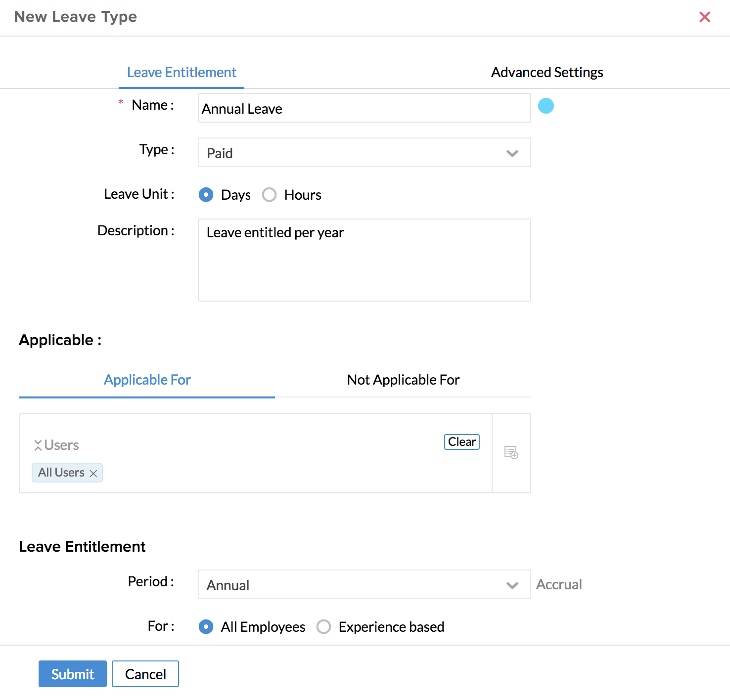Open the leave color picker swatch

[546, 106]
